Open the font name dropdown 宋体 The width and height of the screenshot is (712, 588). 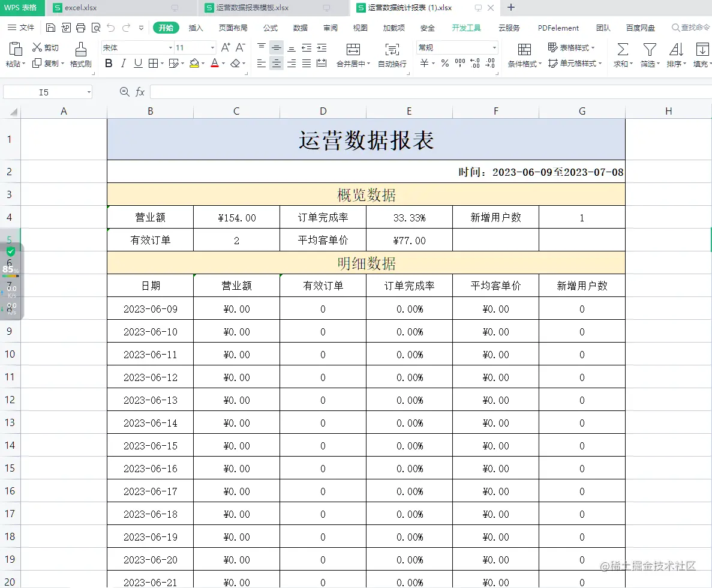click(170, 47)
